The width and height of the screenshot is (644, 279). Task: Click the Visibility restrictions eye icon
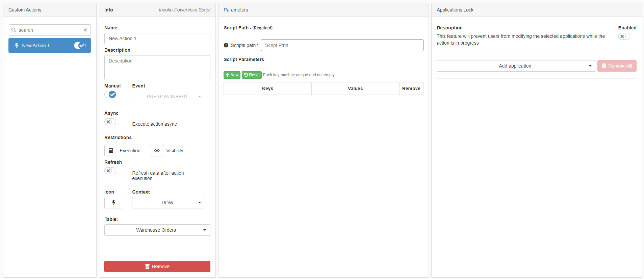tap(157, 151)
